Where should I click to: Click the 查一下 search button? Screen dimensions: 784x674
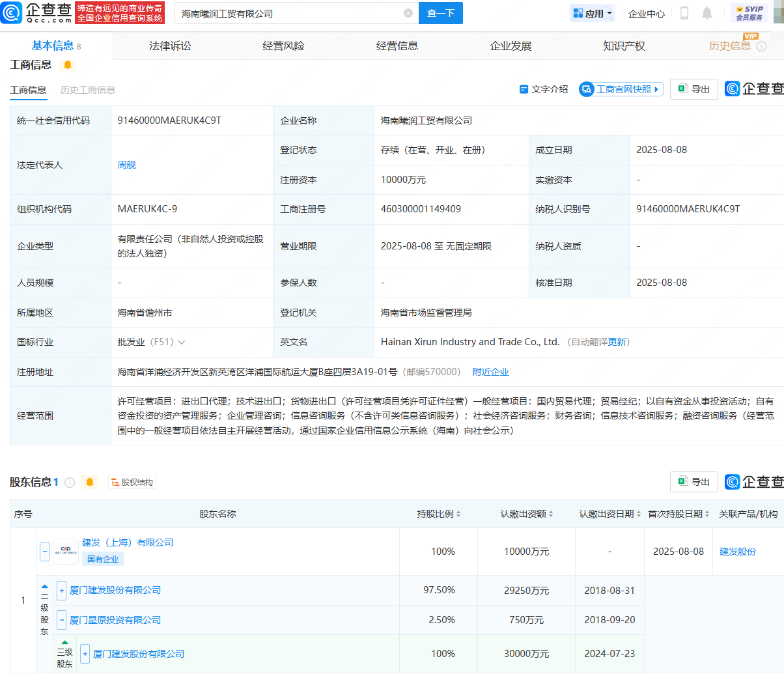coord(441,13)
